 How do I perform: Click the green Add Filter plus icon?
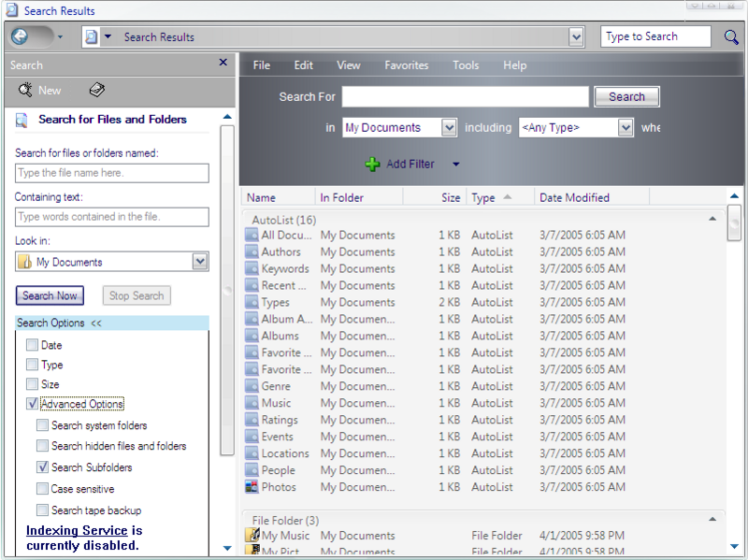pos(372,164)
